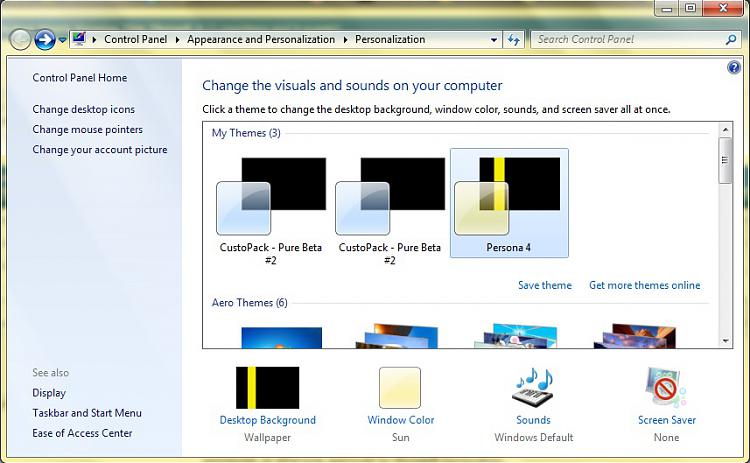Select first CustoPack - Pure Beta #2 theme
750x463 pixels.
271,209
